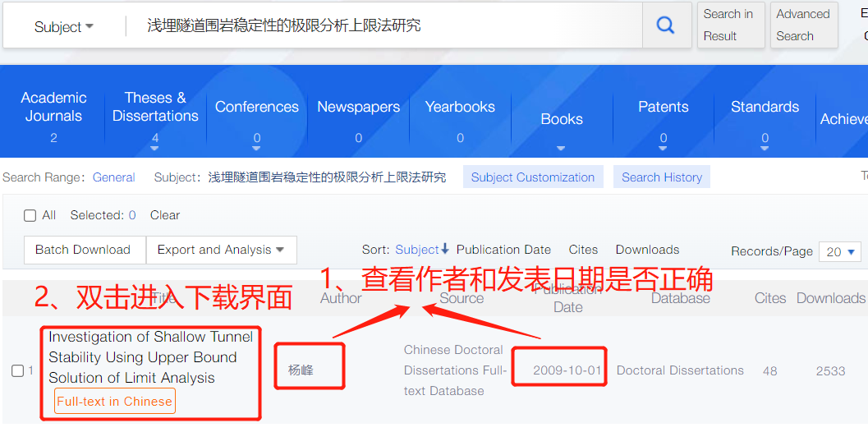Click the Selected: 0 counter
Viewport: 868px width, 432px height.
point(103,215)
